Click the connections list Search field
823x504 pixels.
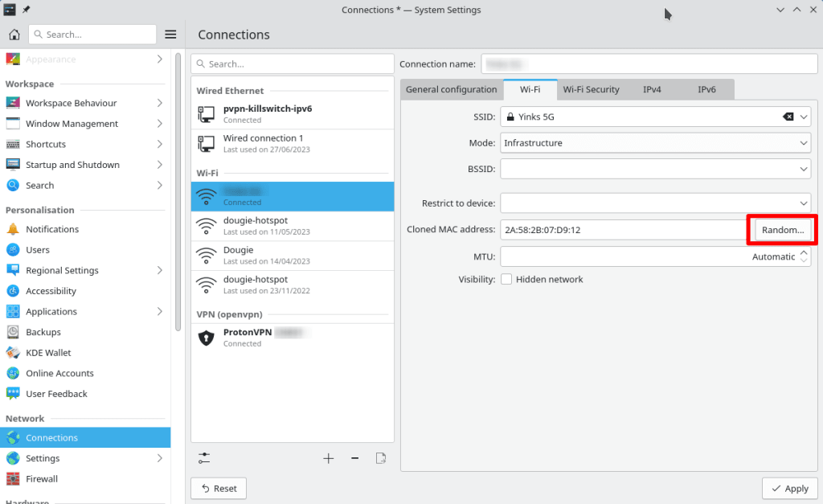[293, 64]
